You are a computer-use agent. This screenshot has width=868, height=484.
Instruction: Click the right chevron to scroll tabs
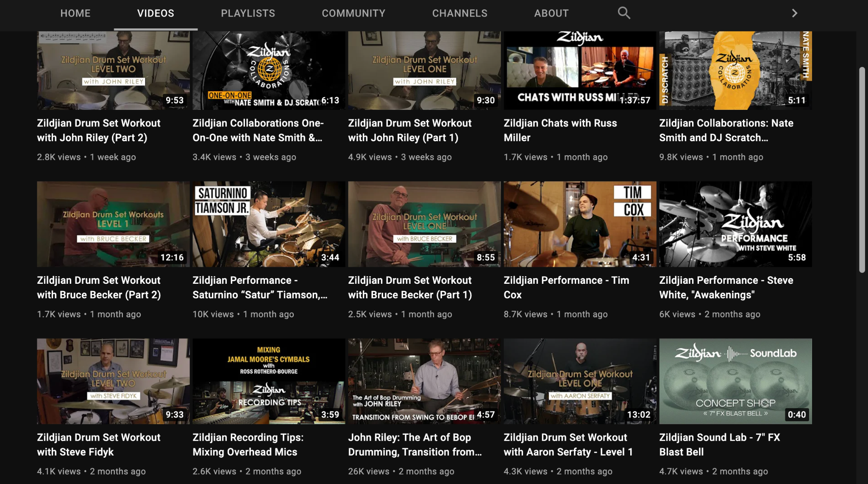(794, 13)
